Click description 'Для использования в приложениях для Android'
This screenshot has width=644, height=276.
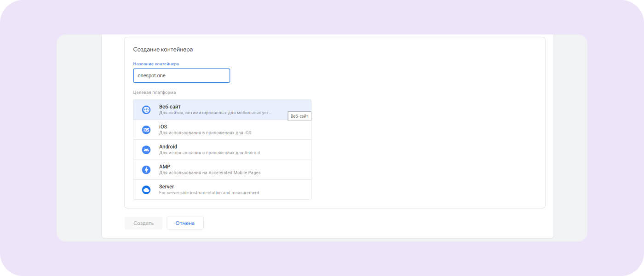pos(209,153)
